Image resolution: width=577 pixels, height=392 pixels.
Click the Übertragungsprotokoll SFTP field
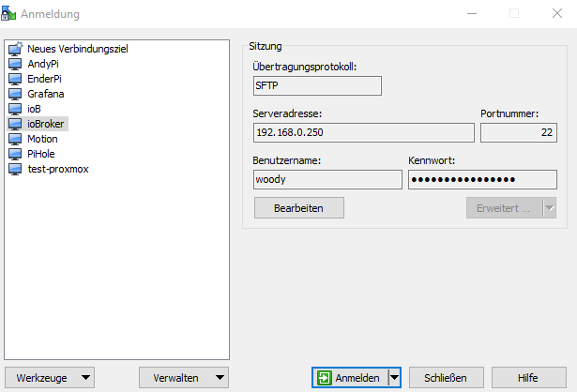point(317,85)
